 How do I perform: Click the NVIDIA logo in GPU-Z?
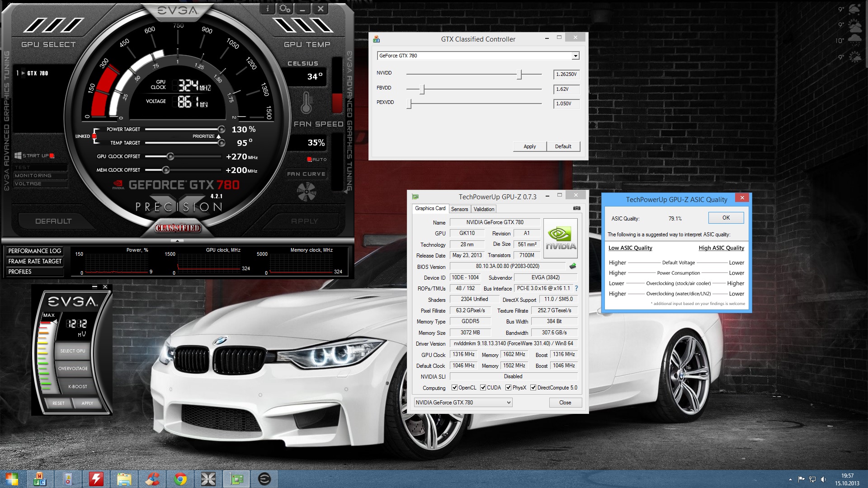(x=560, y=238)
